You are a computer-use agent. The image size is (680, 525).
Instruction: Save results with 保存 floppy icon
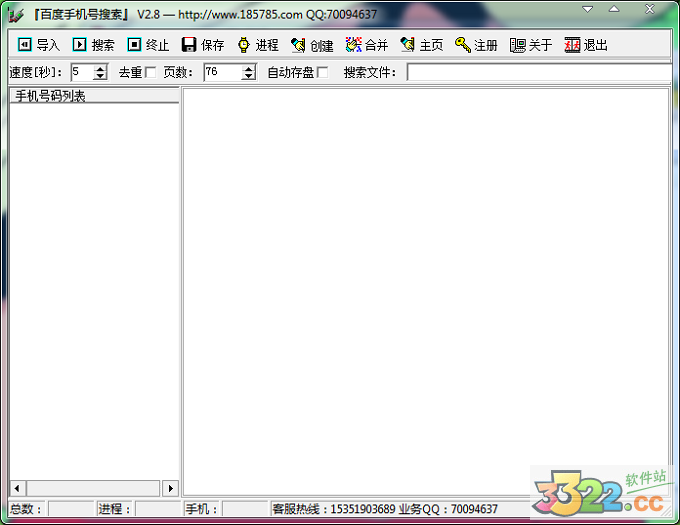pos(189,44)
